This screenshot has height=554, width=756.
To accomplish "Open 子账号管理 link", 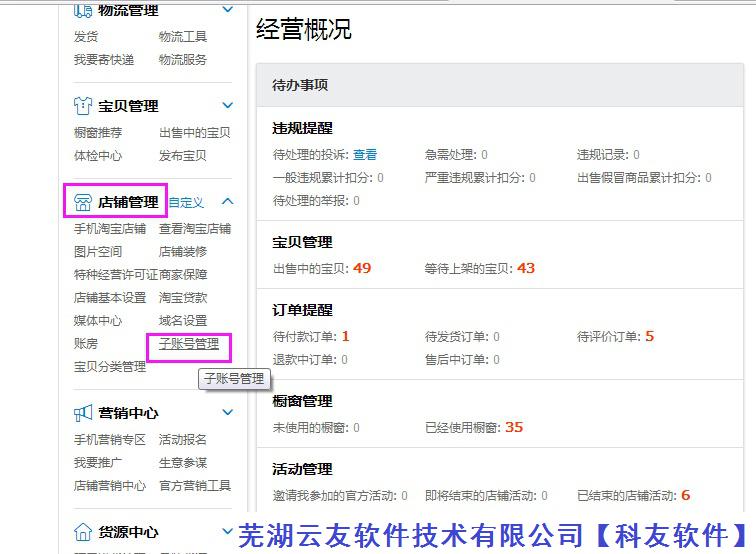I will 189,344.
